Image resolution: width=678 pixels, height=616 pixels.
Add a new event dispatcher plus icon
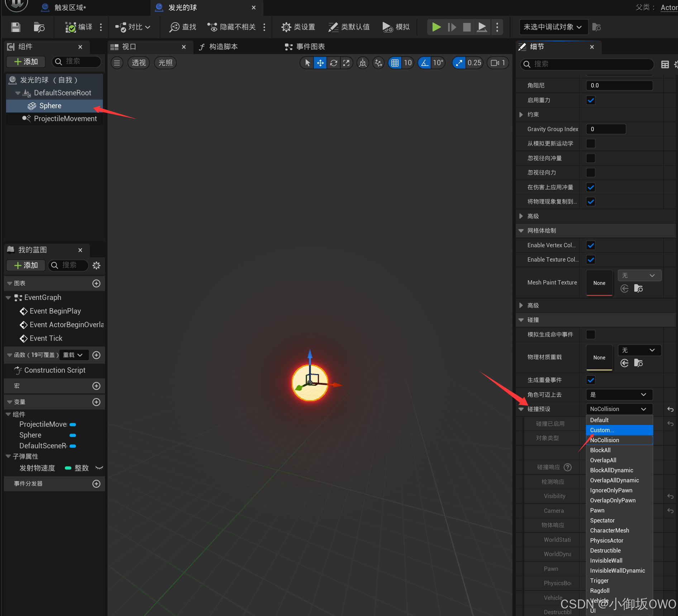(x=96, y=484)
